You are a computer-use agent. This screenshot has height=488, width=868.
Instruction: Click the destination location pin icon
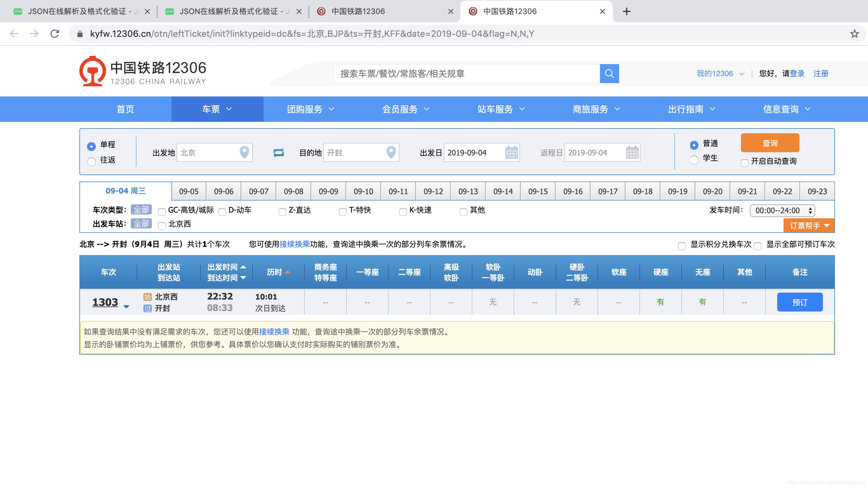pyautogui.click(x=390, y=152)
